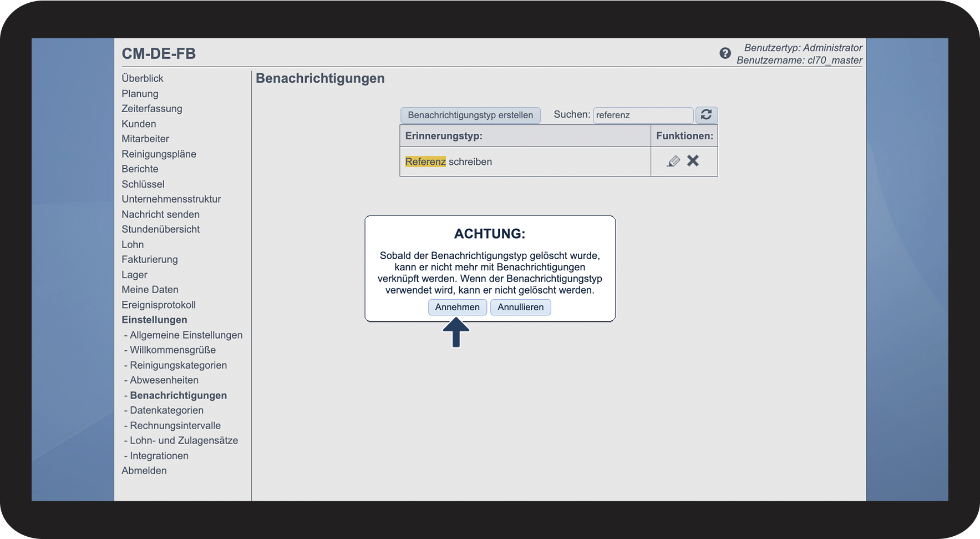Click Abmelden to log out
The height and width of the screenshot is (539, 980).
pos(144,470)
